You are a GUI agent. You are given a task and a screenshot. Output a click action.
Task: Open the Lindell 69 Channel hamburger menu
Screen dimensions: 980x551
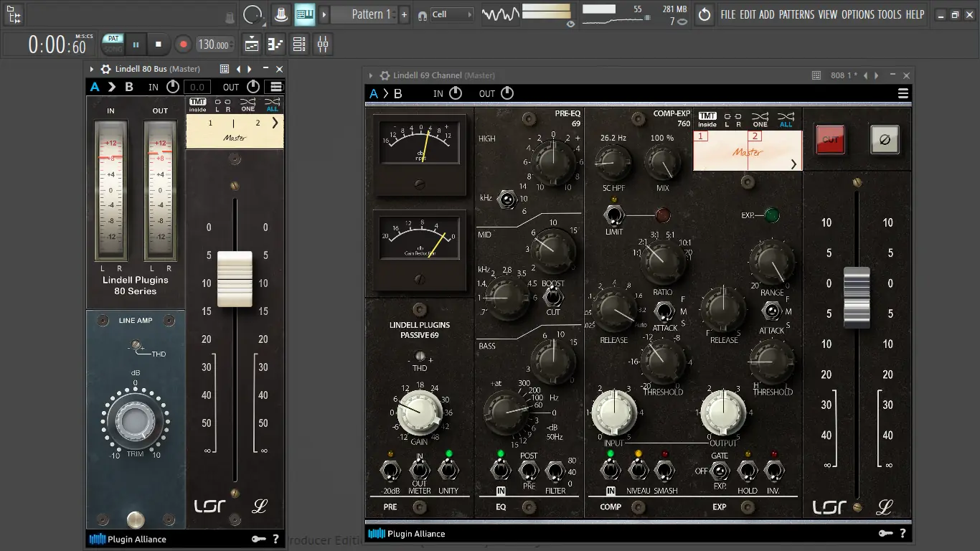click(x=903, y=93)
